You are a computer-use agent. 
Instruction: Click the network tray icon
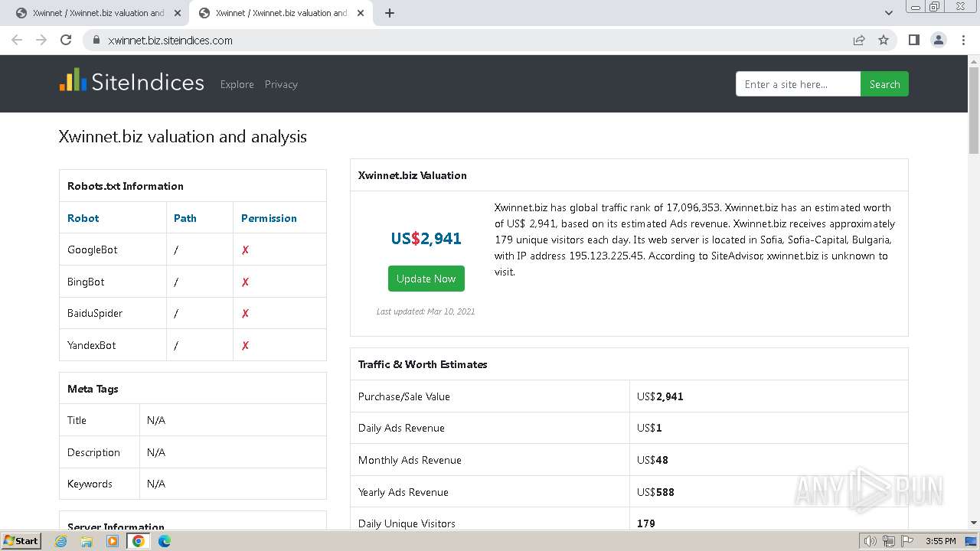coord(889,541)
